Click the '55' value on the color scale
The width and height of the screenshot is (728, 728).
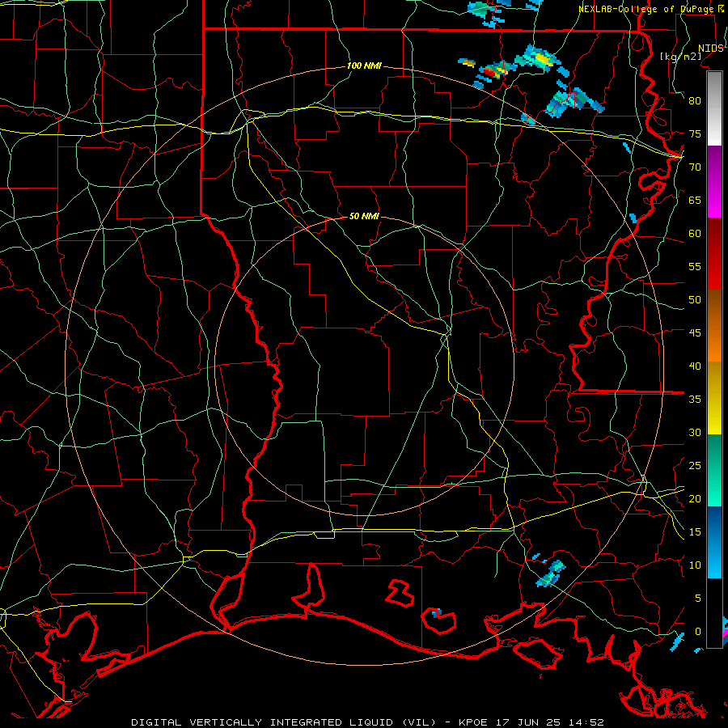(695, 266)
